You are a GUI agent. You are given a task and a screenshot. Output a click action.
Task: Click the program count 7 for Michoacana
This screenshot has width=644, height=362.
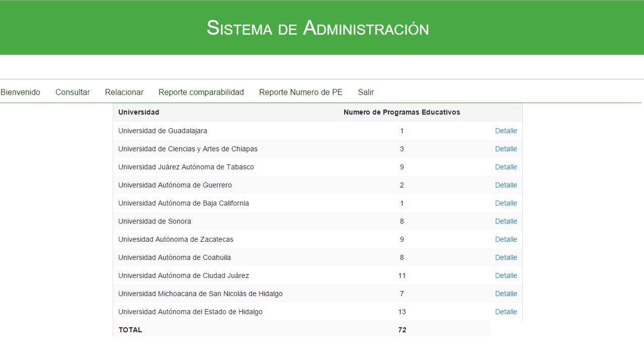[x=402, y=294]
